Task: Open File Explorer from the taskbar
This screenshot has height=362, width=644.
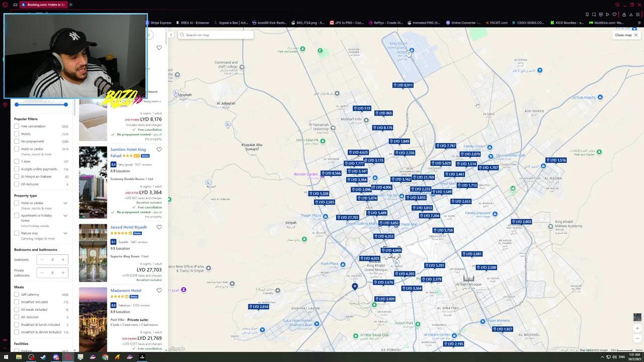Action: click(19, 357)
